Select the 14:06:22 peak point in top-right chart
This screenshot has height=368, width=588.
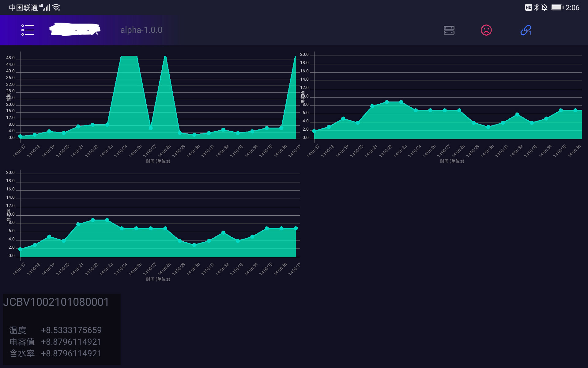[386, 102]
